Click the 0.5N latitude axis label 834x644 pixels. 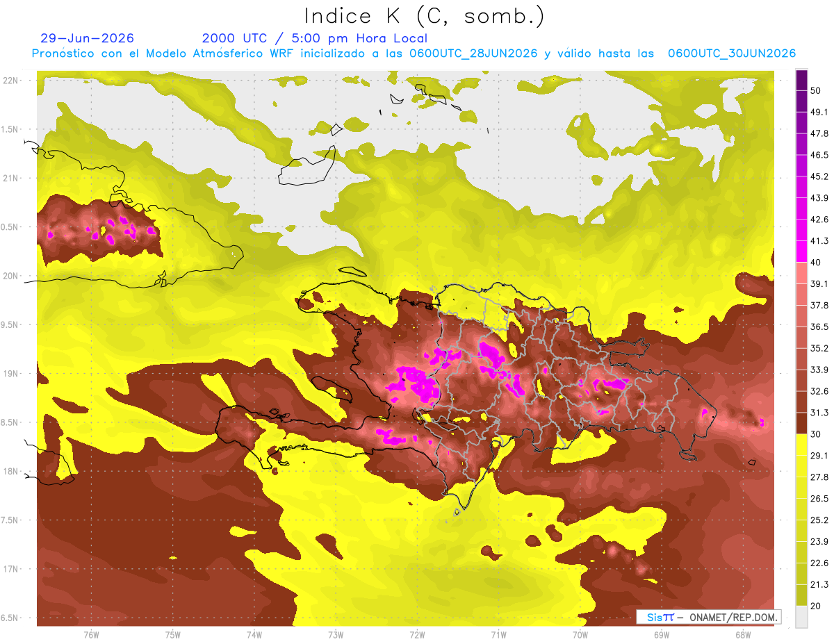click(x=10, y=227)
